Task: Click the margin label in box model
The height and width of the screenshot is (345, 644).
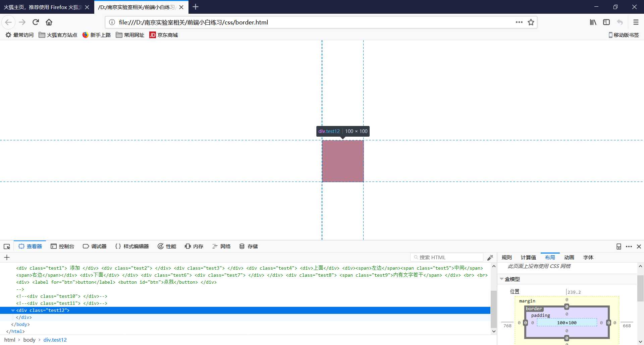Action: pos(527,301)
